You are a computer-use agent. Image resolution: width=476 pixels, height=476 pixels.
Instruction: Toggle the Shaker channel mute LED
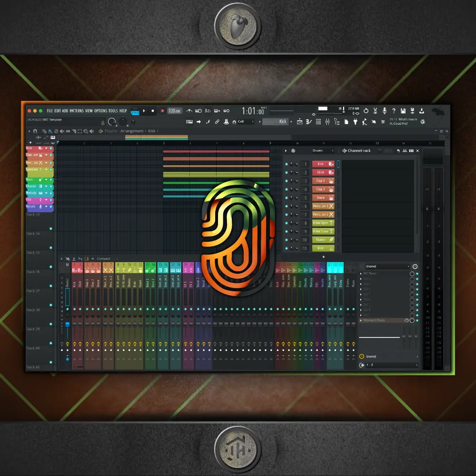click(287, 240)
